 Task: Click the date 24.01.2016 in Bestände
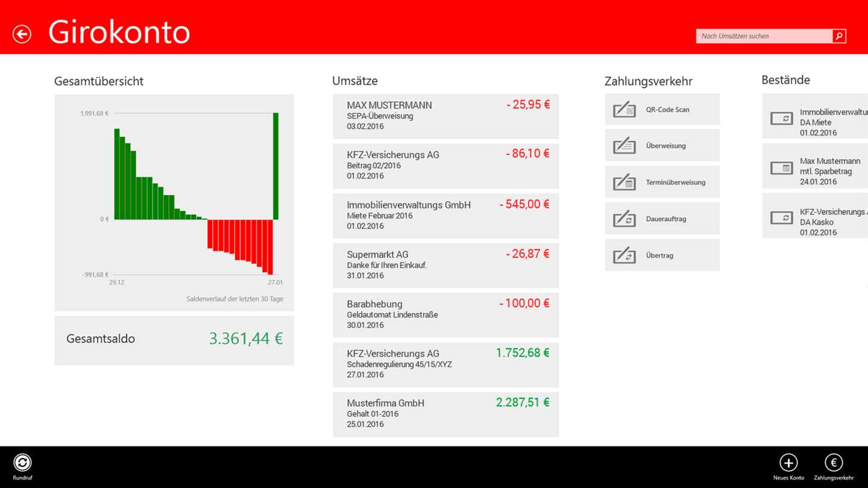pos(818,182)
